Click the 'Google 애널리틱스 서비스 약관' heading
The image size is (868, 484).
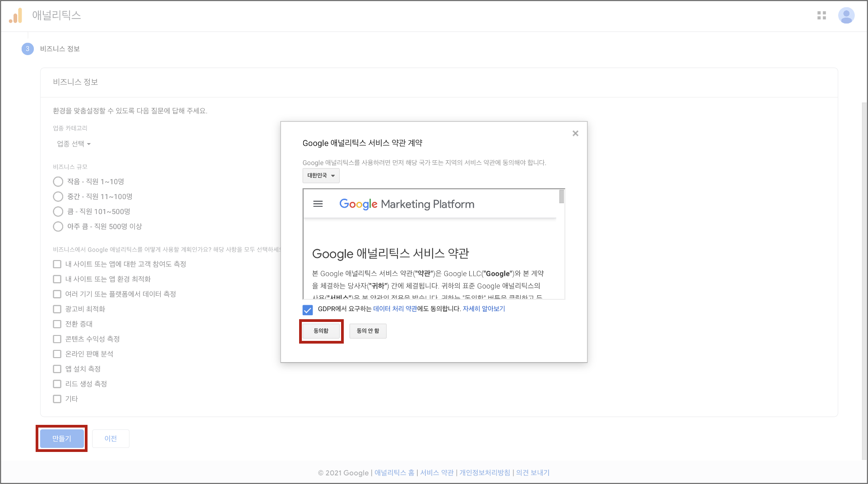pos(391,254)
